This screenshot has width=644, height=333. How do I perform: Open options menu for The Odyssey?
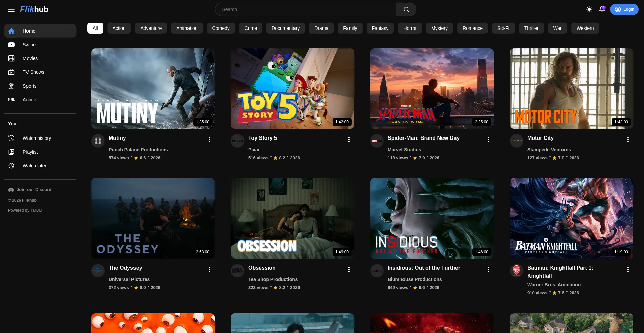point(209,269)
